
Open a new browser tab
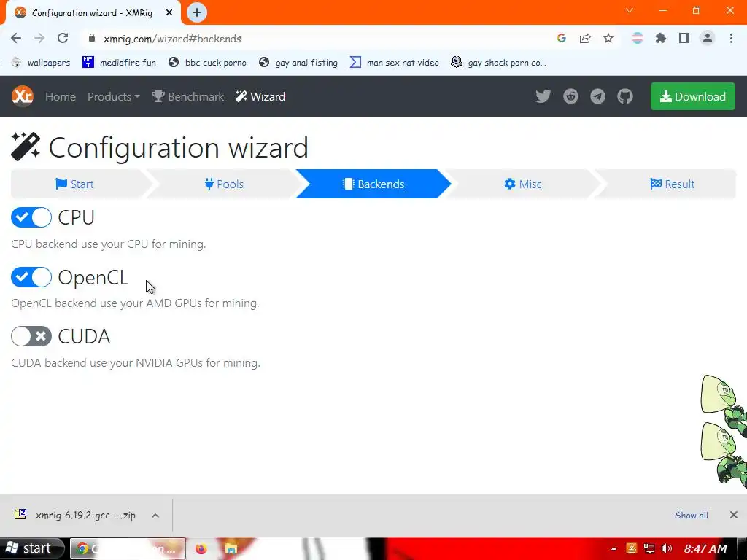[x=197, y=13]
